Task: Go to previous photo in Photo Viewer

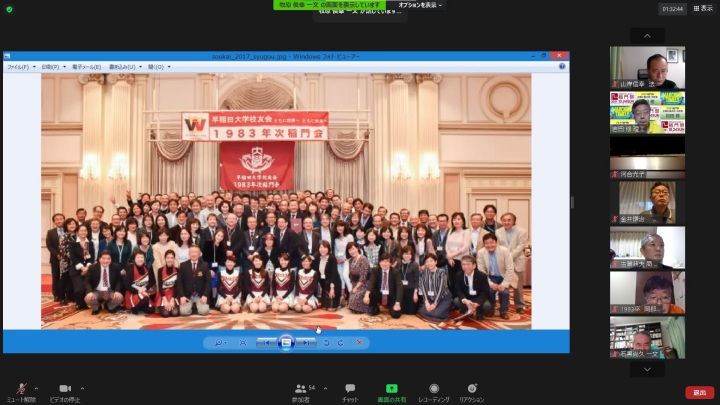Action: point(266,343)
